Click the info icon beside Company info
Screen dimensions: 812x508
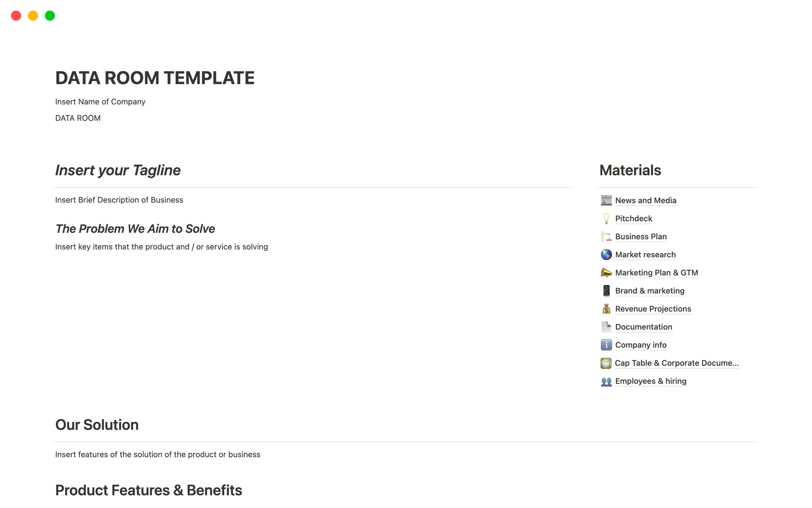(x=606, y=345)
